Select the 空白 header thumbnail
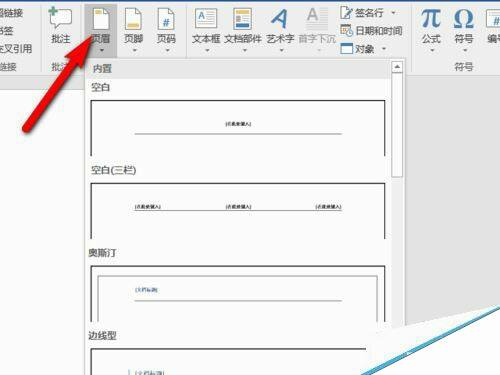This screenshot has height=375, width=500. 238,128
